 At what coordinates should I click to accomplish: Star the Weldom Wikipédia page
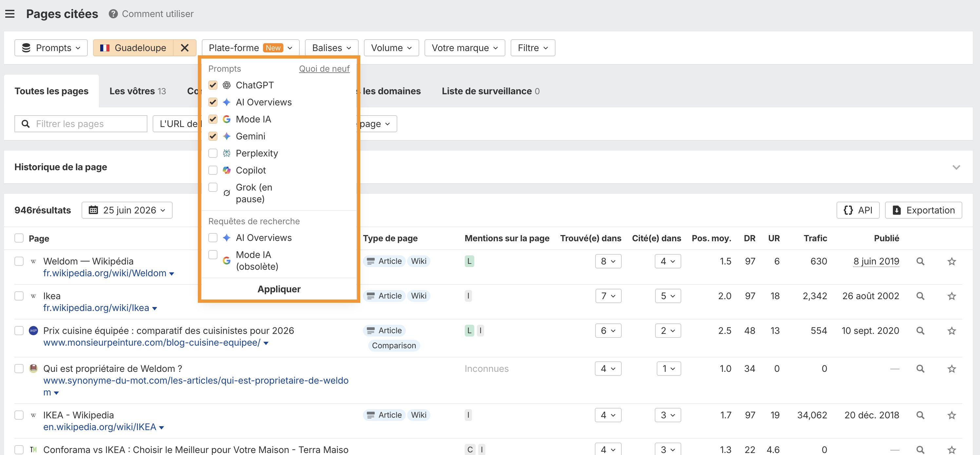tap(952, 262)
